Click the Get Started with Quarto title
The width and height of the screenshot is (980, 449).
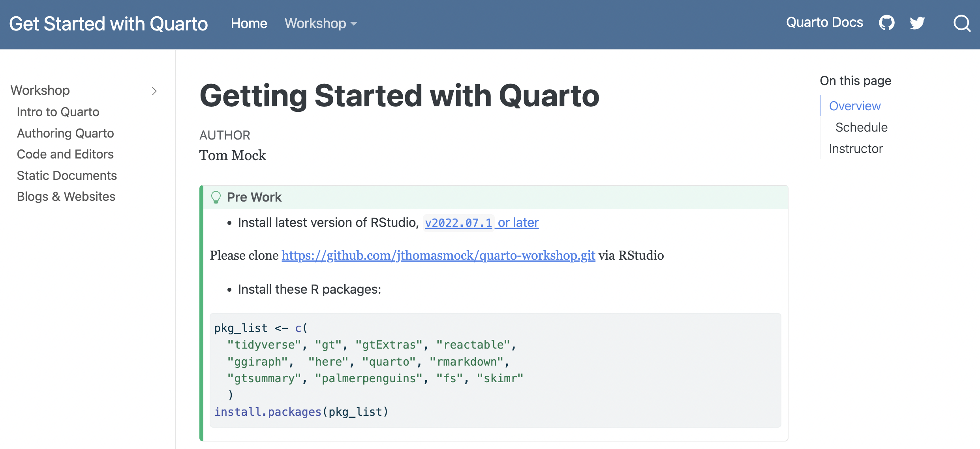pos(108,24)
